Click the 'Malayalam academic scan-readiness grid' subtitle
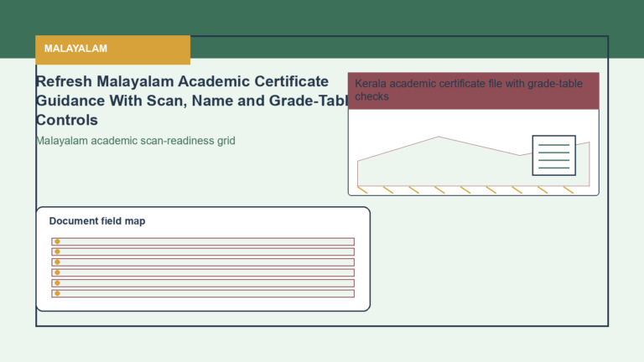Image resolution: width=644 pixels, height=362 pixels. [x=136, y=141]
